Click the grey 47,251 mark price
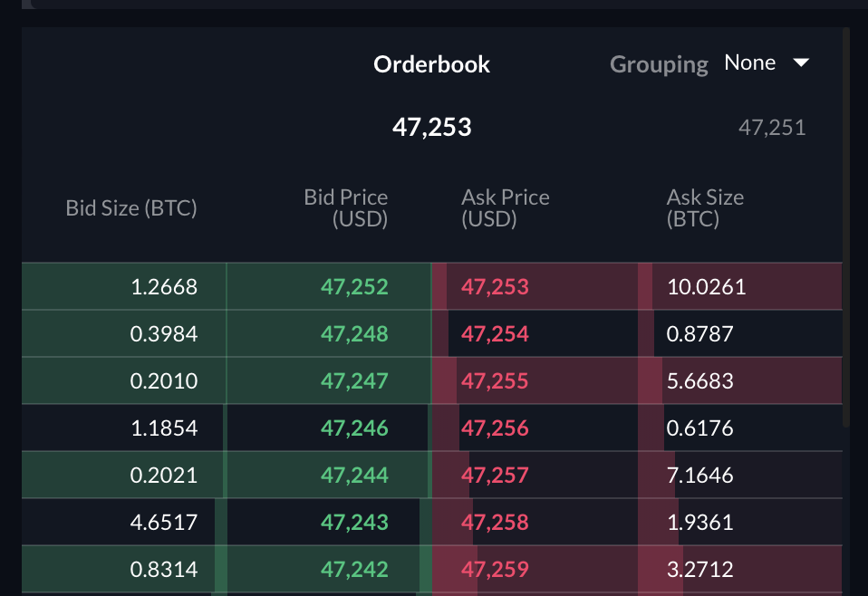Image resolution: width=868 pixels, height=596 pixels. 772,128
